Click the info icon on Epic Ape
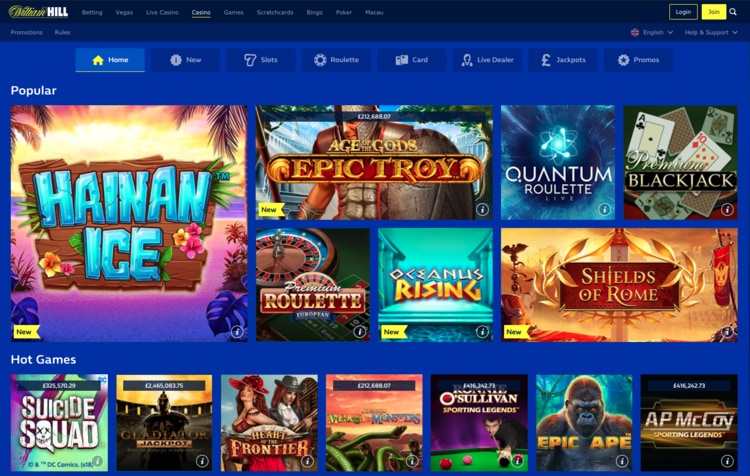Viewport: 750px width, 476px height. [x=622, y=461]
